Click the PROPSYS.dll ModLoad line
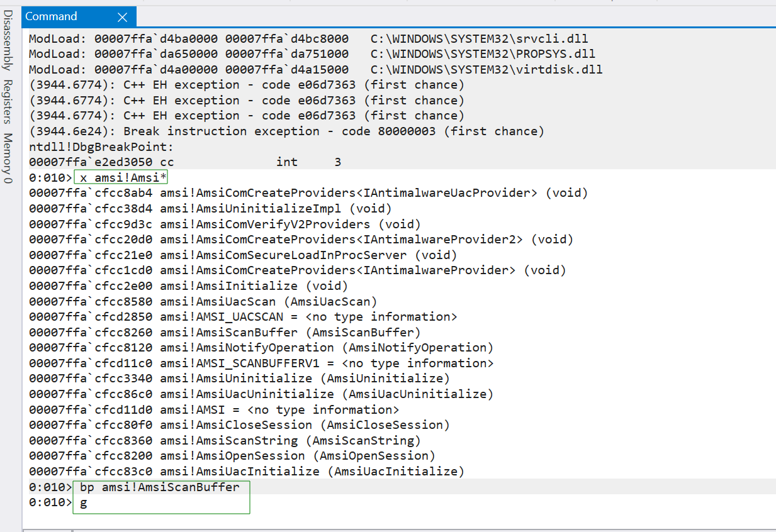Screen dimensions: 776x532 (x=312, y=54)
